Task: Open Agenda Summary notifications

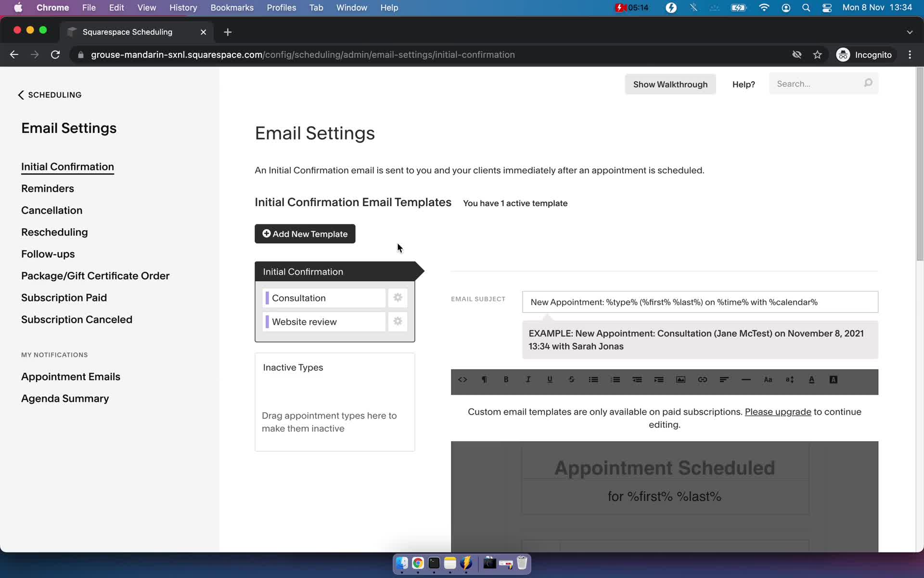Action: (x=65, y=398)
